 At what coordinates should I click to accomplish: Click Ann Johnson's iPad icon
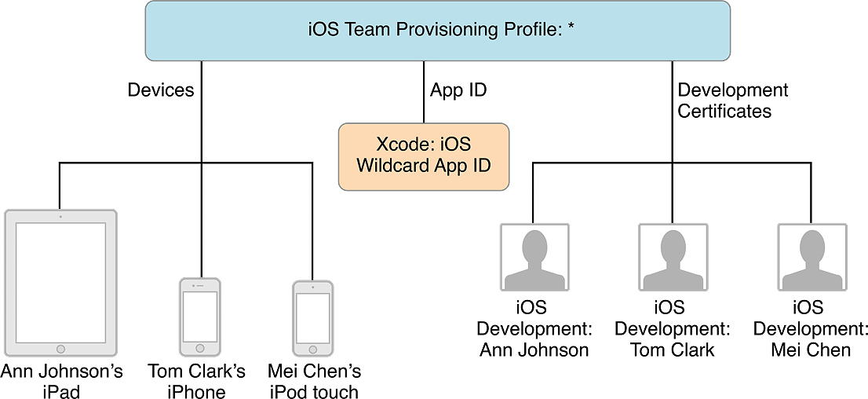point(60,283)
